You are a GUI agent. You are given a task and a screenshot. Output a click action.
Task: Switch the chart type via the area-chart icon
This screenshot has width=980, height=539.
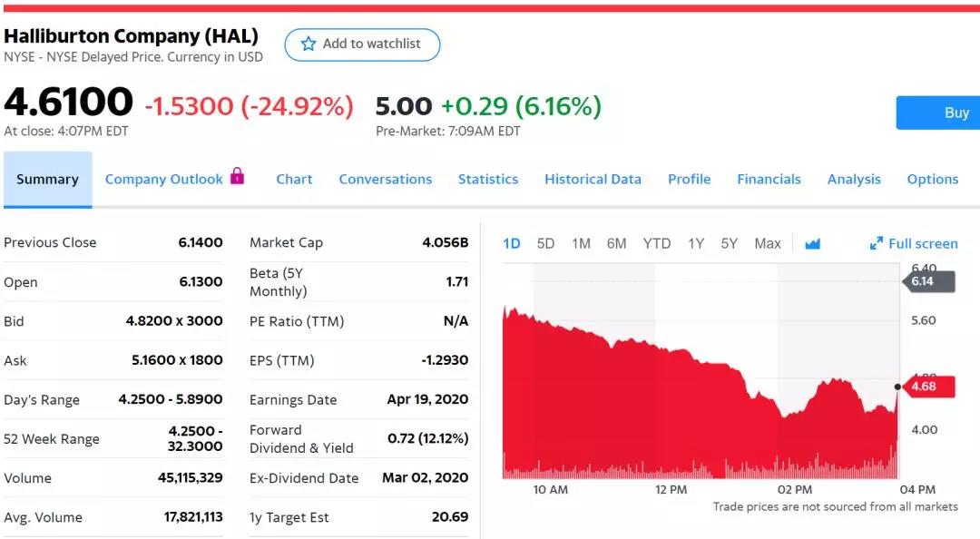[x=812, y=244]
